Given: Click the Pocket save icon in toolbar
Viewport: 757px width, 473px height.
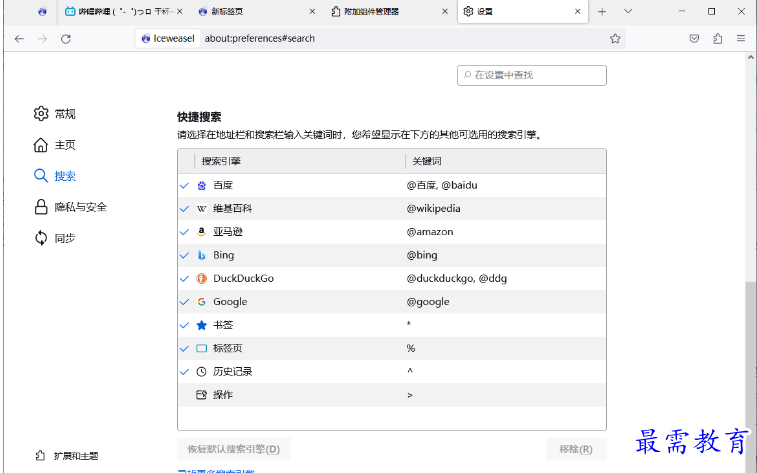Looking at the screenshot, I should point(694,38).
